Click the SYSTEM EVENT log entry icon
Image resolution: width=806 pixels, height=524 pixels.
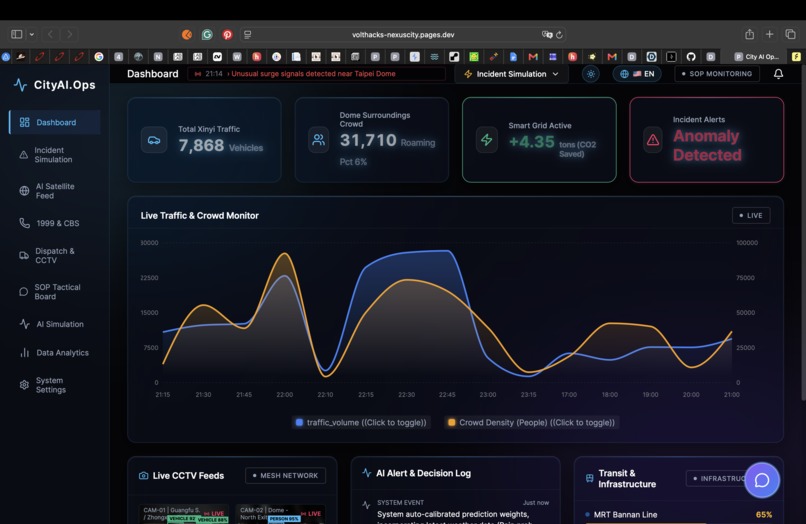[x=366, y=505]
